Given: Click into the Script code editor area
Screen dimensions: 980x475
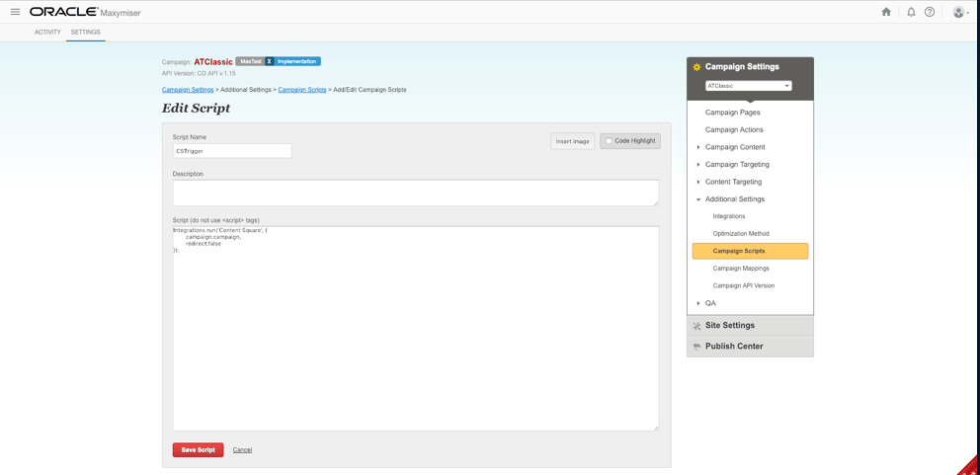Looking at the screenshot, I should pos(416,328).
